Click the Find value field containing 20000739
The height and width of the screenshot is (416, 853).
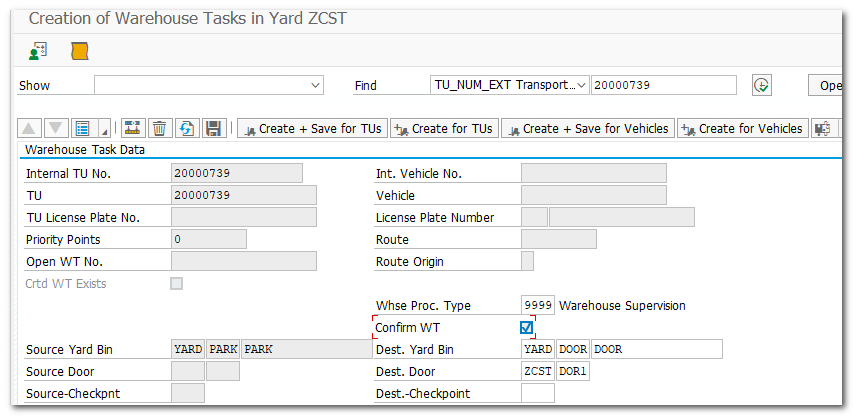[663, 85]
